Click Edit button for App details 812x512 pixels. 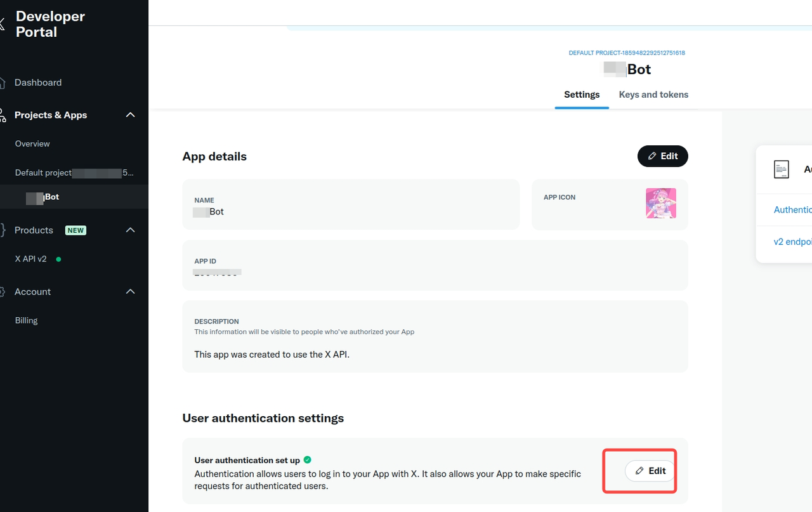[663, 156]
